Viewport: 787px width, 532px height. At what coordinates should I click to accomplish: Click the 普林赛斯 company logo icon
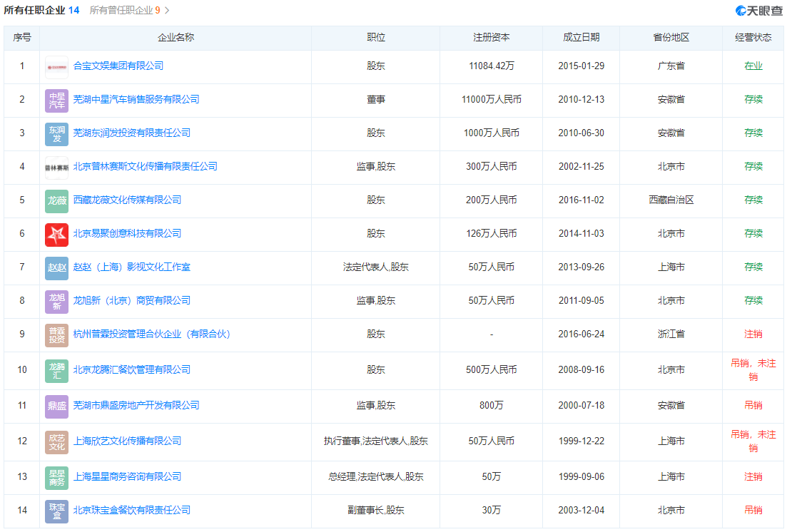point(56,168)
